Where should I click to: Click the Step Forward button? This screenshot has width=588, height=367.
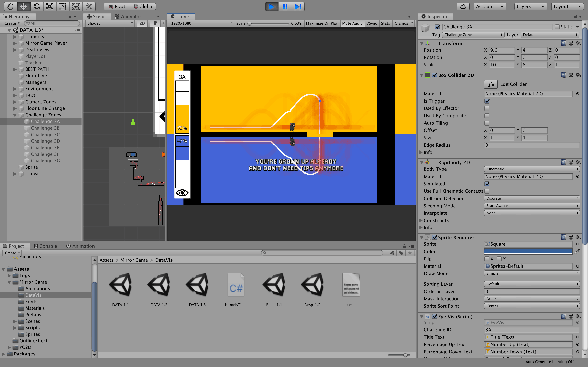[298, 6]
